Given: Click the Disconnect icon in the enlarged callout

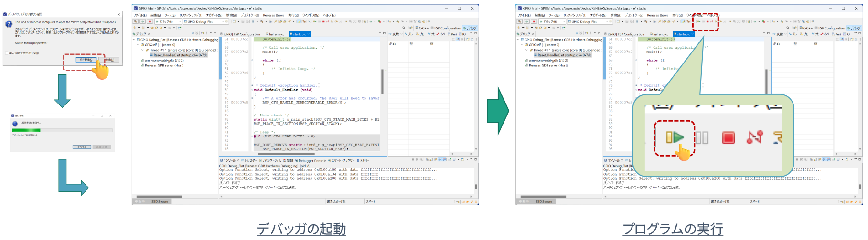Looking at the screenshot, I should click(755, 138).
